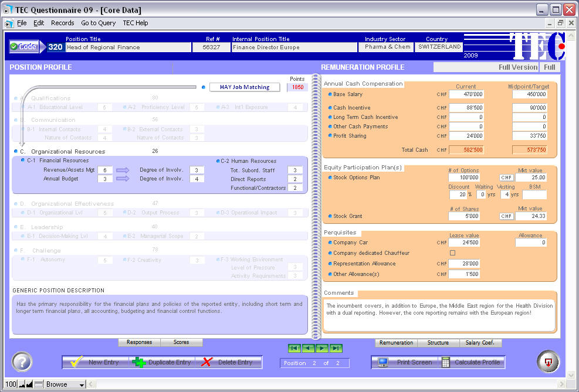Switch to the Remuneration tab
This screenshot has width=579, height=392.
pyautogui.click(x=396, y=343)
